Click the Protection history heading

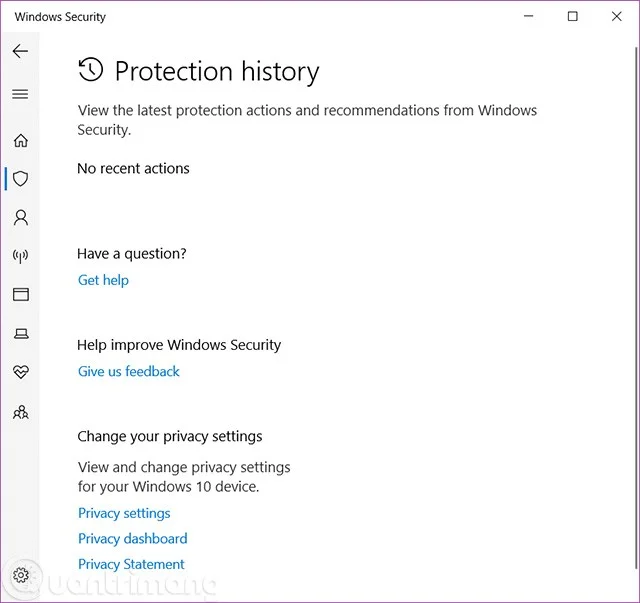[x=217, y=72]
